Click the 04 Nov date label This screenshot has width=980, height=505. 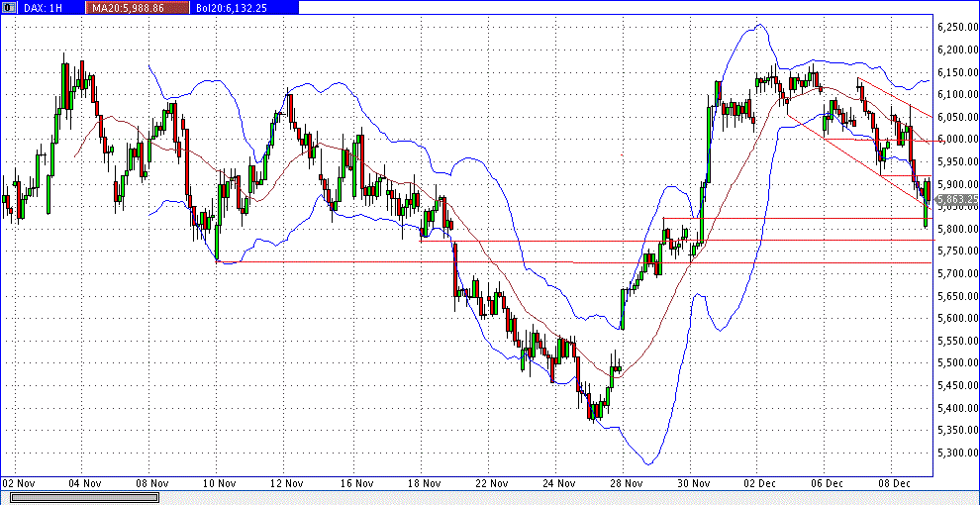(84, 483)
